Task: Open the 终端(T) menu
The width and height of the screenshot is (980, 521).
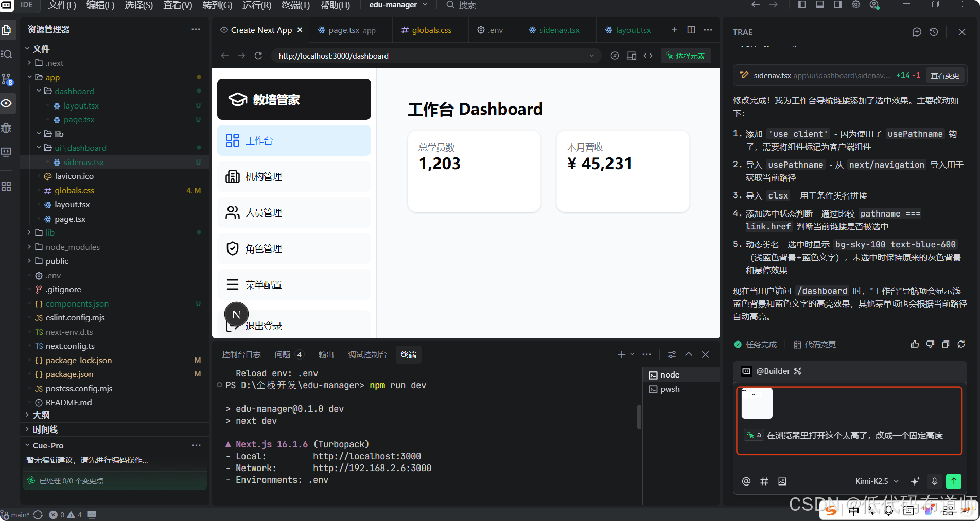Action: point(294,6)
